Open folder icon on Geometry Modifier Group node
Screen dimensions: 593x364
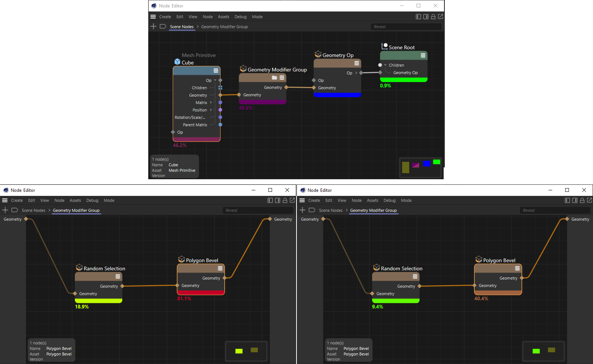coord(274,78)
